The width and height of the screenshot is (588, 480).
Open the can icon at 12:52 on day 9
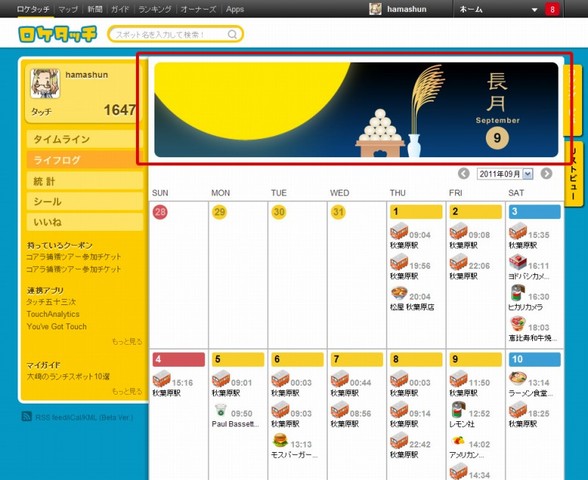[458, 410]
